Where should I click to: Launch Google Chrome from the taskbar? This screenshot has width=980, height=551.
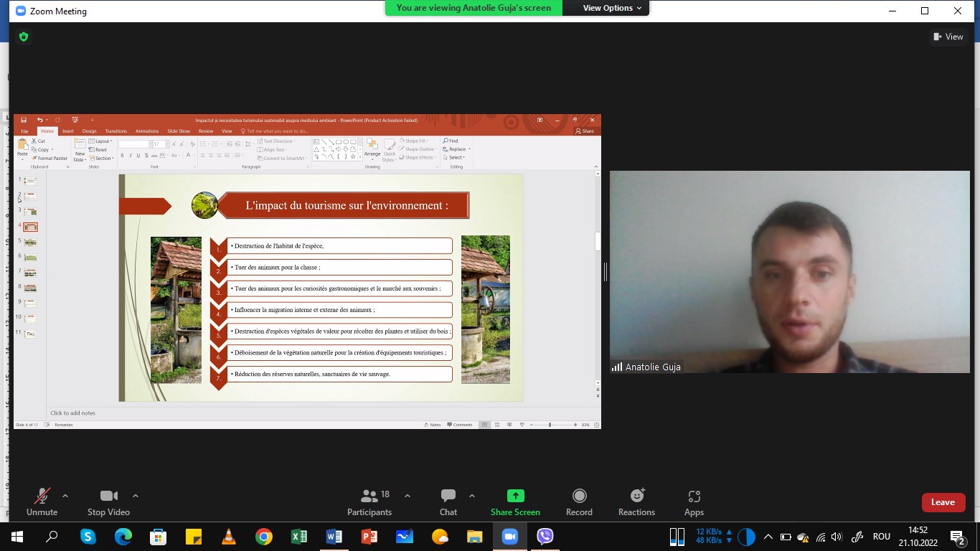[264, 537]
